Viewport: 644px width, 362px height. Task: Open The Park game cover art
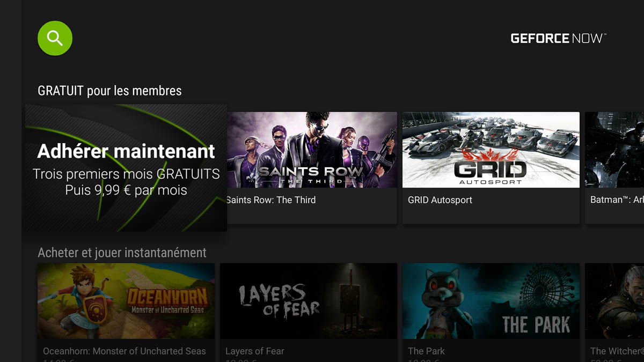point(491,300)
